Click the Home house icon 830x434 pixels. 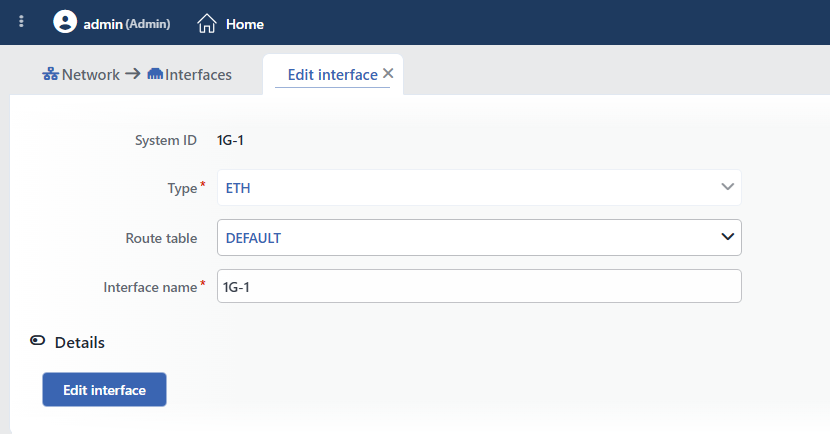point(207,24)
